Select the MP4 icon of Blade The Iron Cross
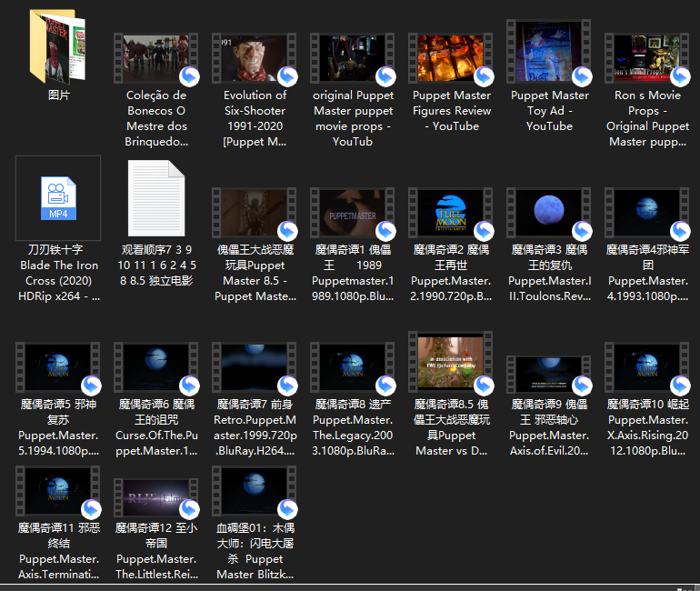The height and width of the screenshot is (591, 700). click(x=58, y=198)
